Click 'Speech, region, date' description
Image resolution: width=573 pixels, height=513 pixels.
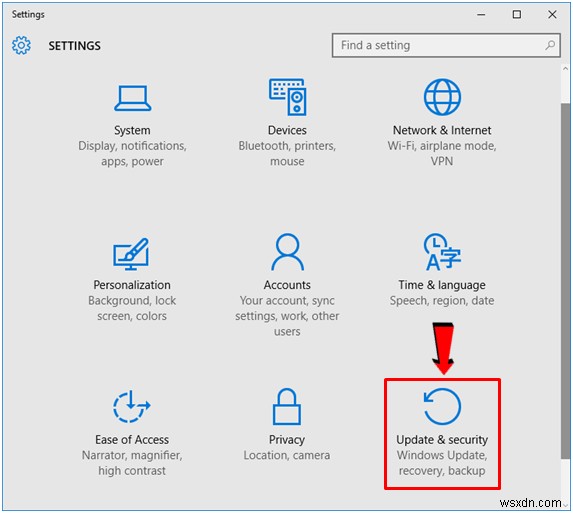coord(442,301)
